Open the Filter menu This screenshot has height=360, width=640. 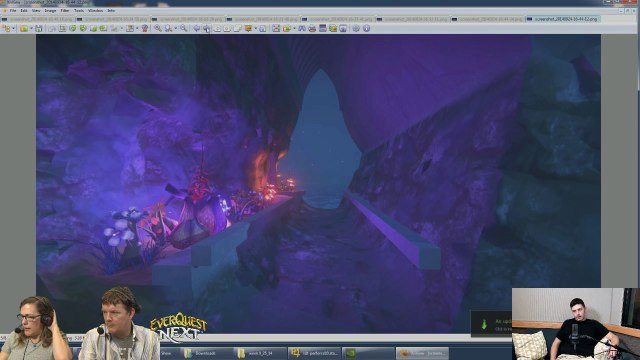[x=65, y=10]
